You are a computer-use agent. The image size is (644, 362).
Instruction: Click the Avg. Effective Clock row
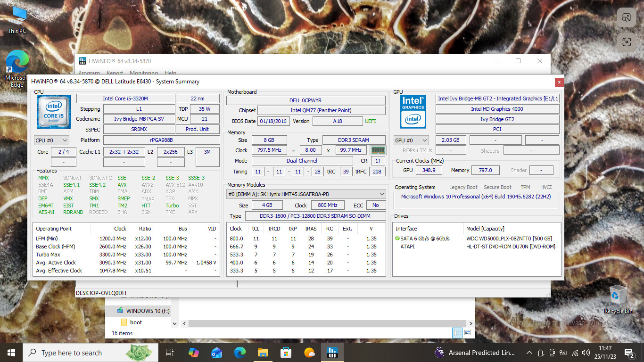click(126, 271)
